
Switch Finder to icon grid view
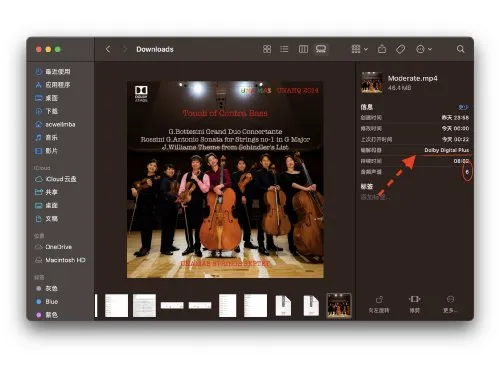click(x=267, y=49)
